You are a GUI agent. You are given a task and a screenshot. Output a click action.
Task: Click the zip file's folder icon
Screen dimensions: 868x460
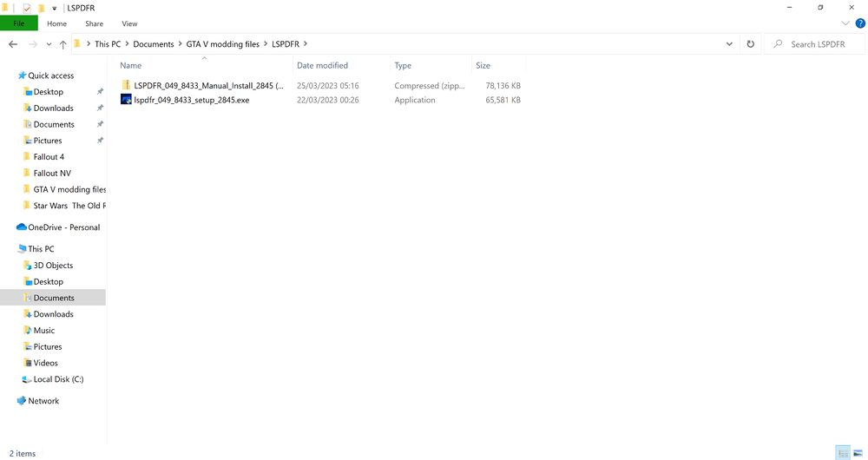126,85
